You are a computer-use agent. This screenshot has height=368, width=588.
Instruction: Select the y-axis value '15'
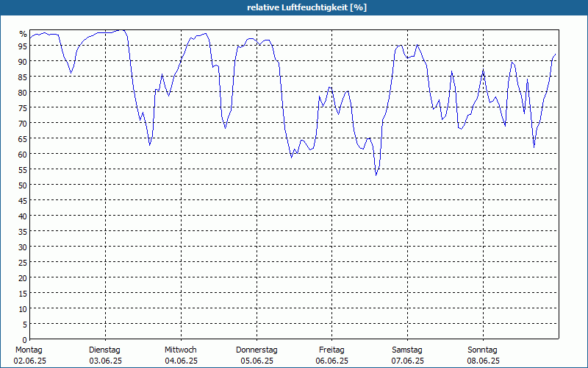coord(23,294)
